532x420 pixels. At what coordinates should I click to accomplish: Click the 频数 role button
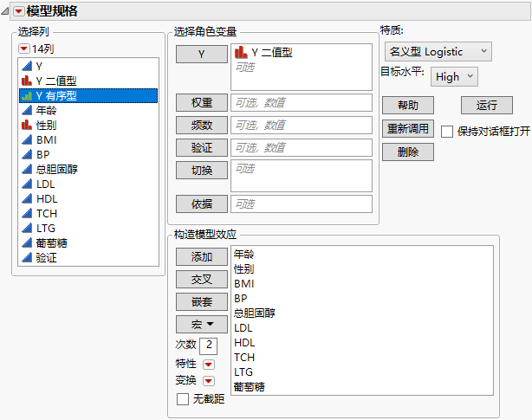(202, 125)
